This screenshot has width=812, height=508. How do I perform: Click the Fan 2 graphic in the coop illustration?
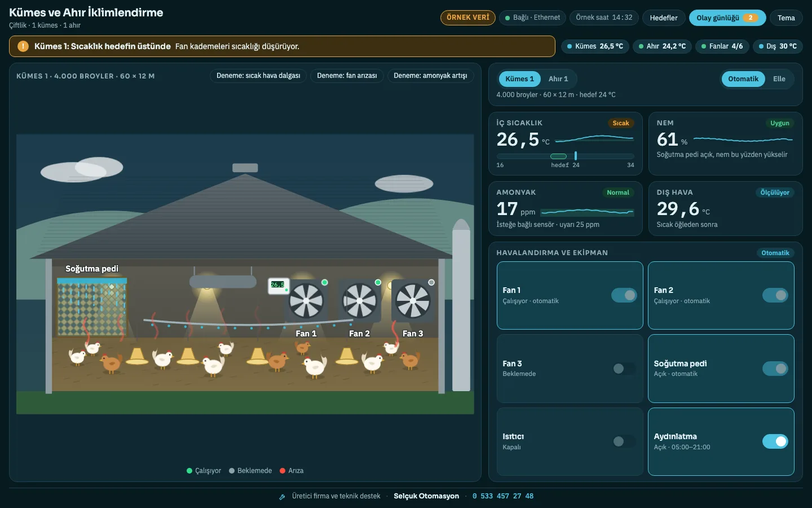point(360,300)
